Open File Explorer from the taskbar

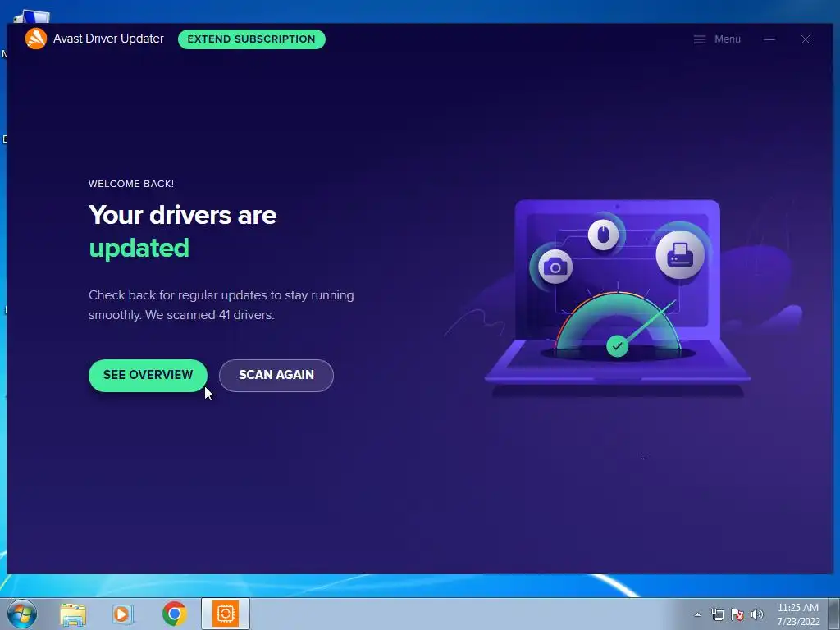point(73,614)
